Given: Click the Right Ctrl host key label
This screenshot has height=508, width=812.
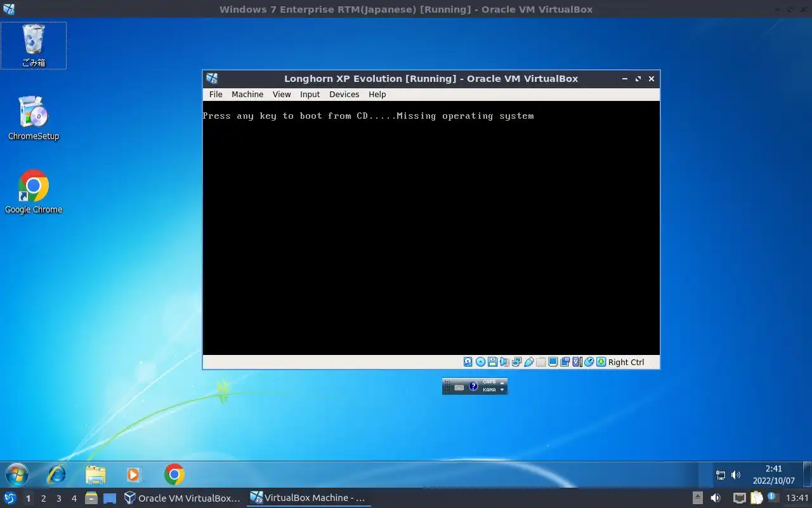Looking at the screenshot, I should coord(626,362).
